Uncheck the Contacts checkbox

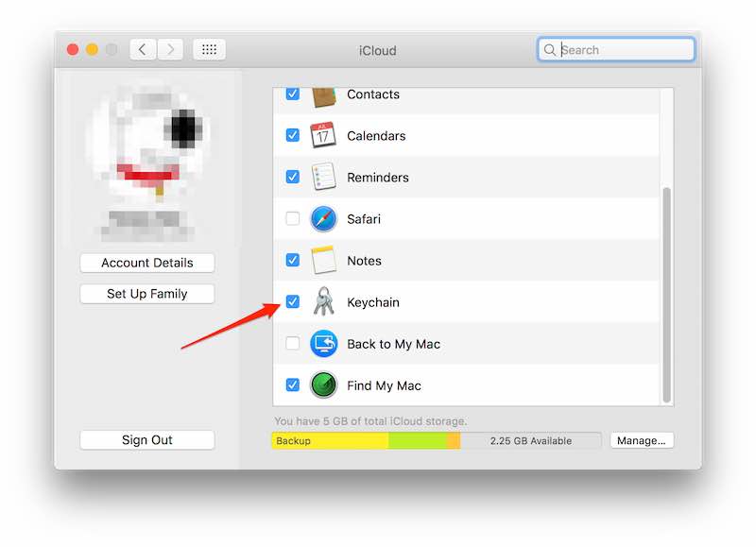tap(293, 94)
